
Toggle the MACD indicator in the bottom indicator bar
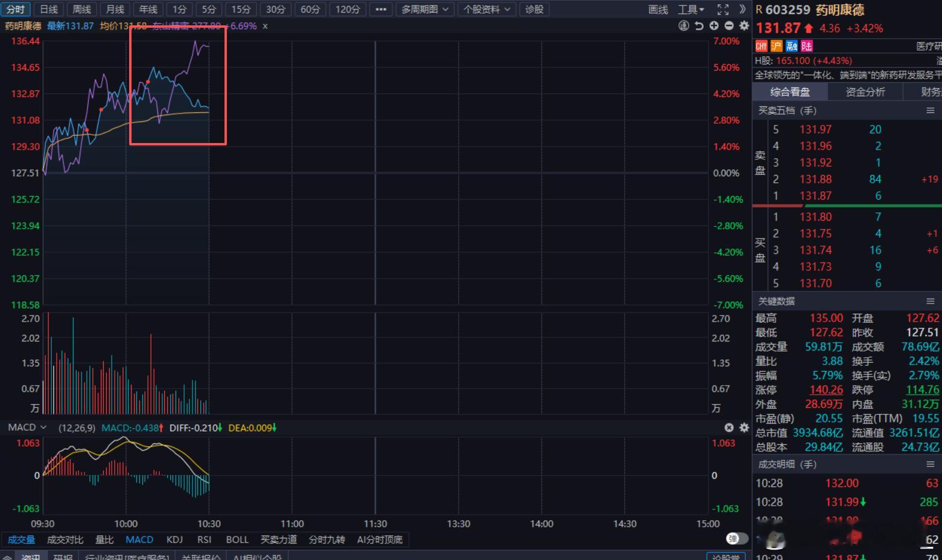[139, 539]
